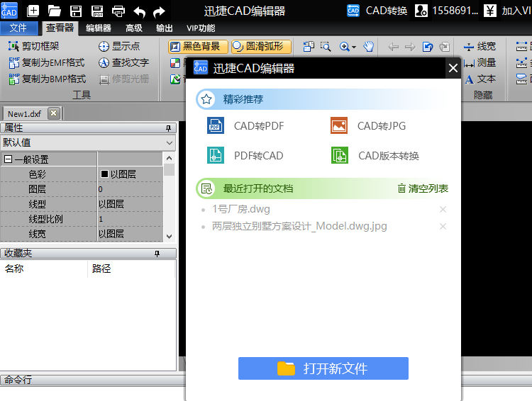Pin the 属性 panel
Viewport: 532px width, 401px height.
tap(168, 128)
